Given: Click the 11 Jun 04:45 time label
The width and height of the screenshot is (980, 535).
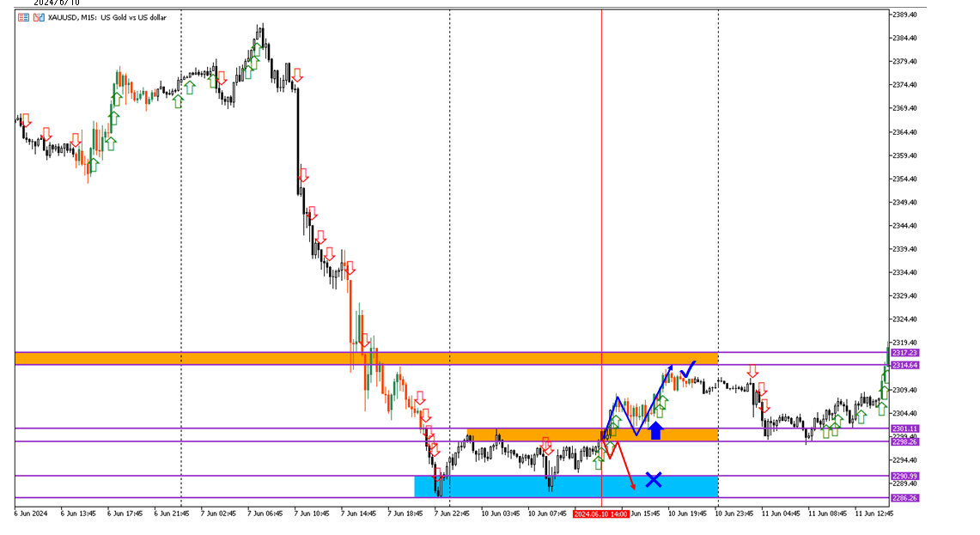Looking at the screenshot, I should pyautogui.click(x=782, y=514).
